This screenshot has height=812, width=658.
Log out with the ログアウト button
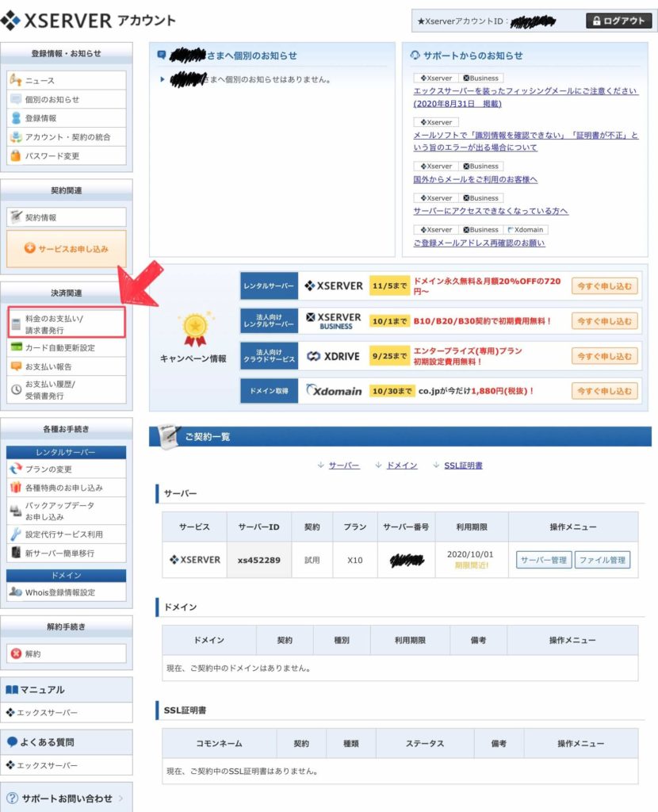point(618,21)
